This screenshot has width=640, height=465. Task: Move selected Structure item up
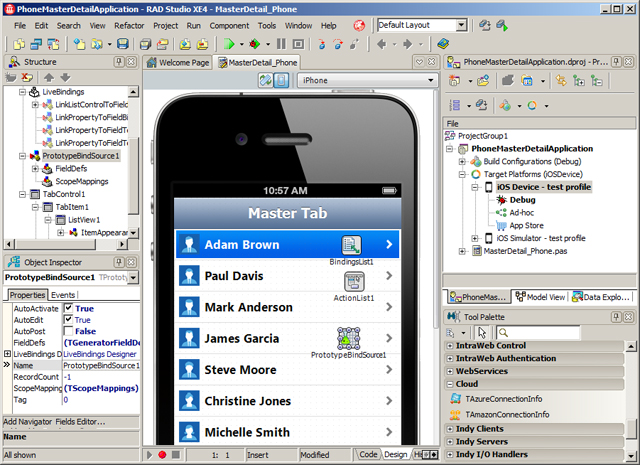(49, 77)
